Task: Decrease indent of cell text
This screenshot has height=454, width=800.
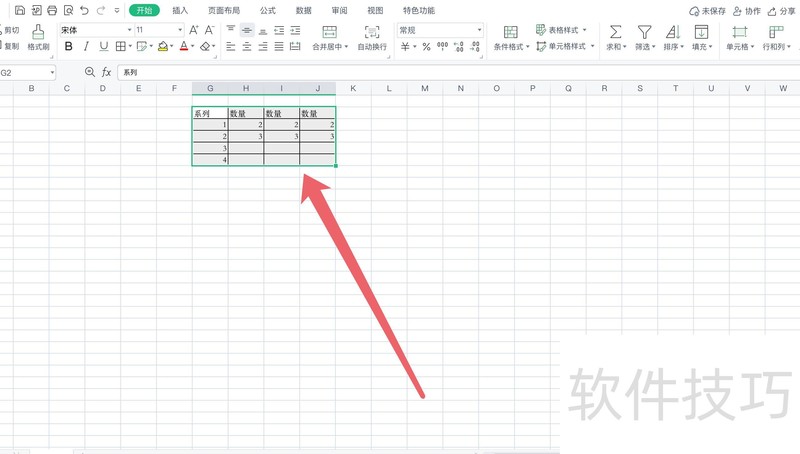Action: point(279,30)
